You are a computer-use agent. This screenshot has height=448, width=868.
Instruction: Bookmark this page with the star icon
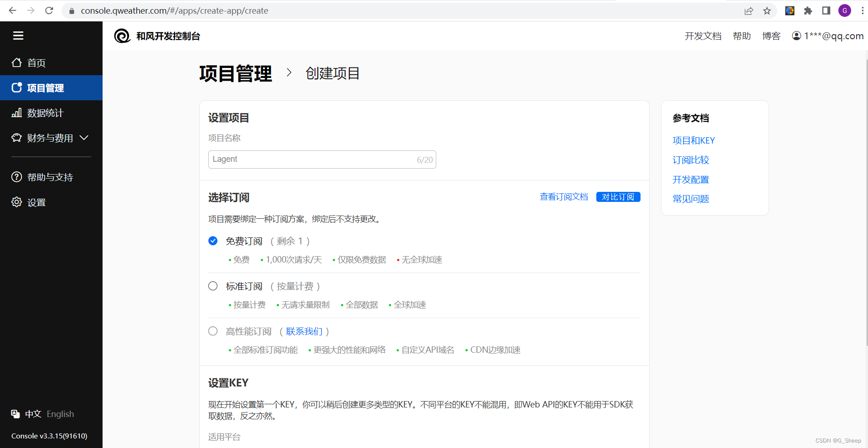point(767,11)
